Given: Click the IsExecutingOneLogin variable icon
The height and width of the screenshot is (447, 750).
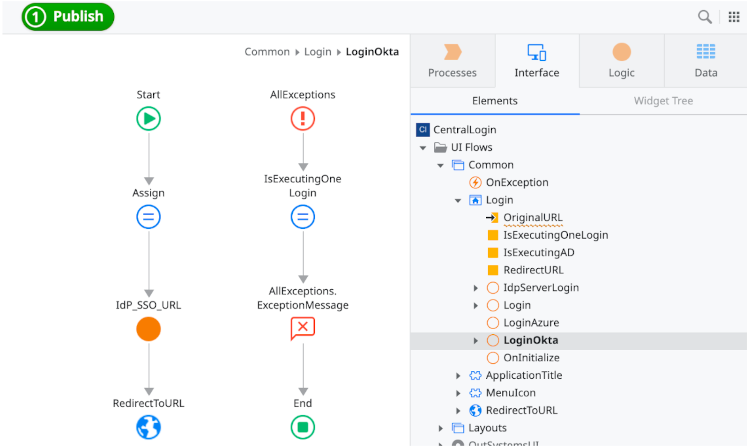Looking at the screenshot, I should [493, 235].
